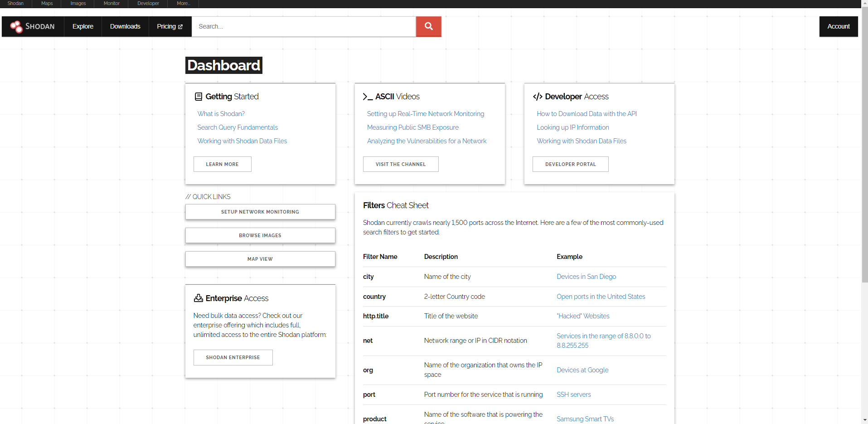The height and width of the screenshot is (424, 868).
Task: Click the Enterprise Access download tray icon
Action: pyautogui.click(x=199, y=298)
